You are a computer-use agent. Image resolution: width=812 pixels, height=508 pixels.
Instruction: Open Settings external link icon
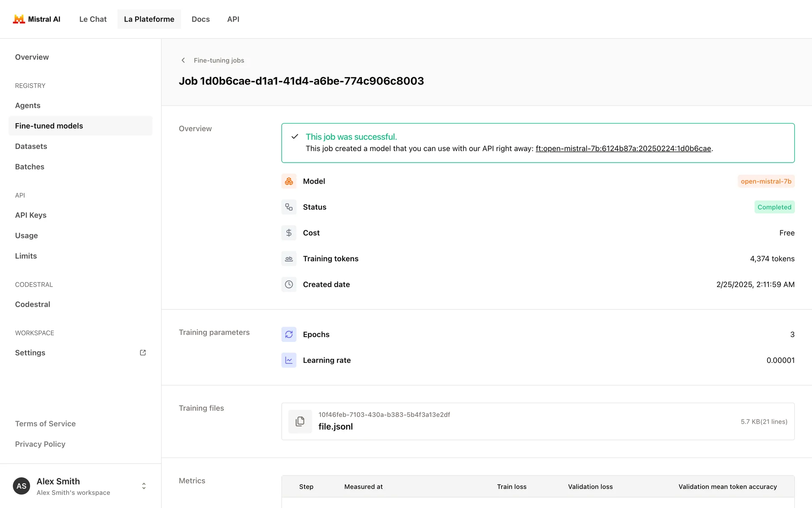143,353
